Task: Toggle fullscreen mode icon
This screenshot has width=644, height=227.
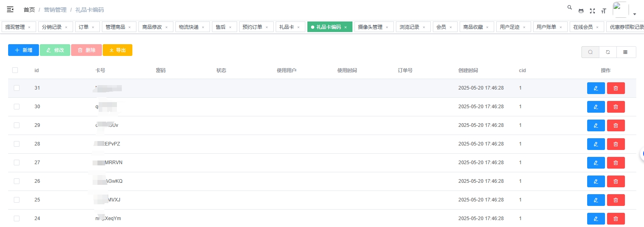Action: [x=592, y=11]
